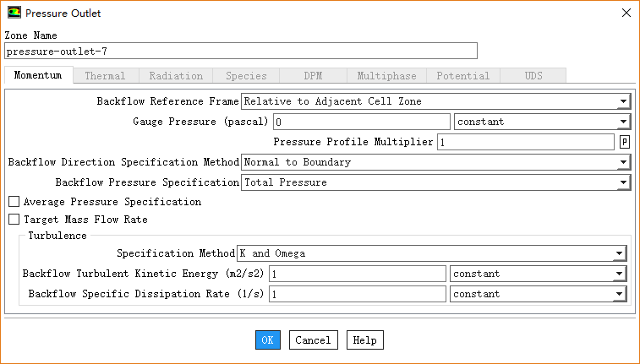
Task: Open the Help button
Action: tap(364, 340)
